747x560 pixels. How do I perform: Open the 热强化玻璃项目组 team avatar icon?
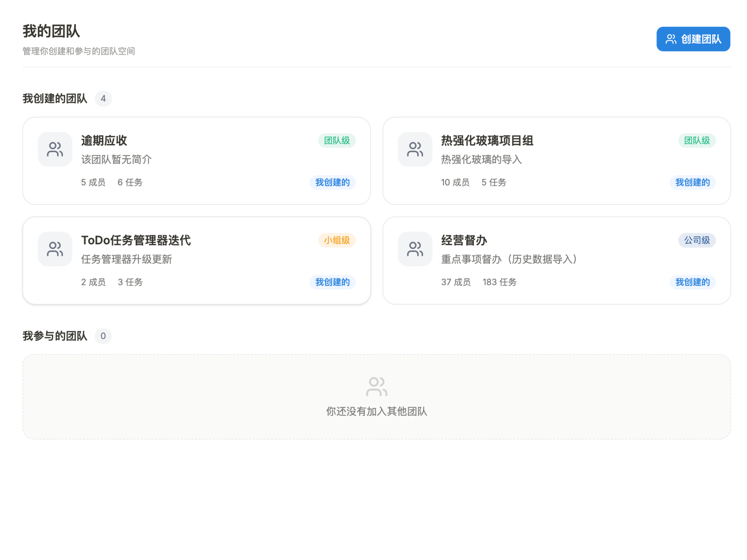pyautogui.click(x=415, y=149)
